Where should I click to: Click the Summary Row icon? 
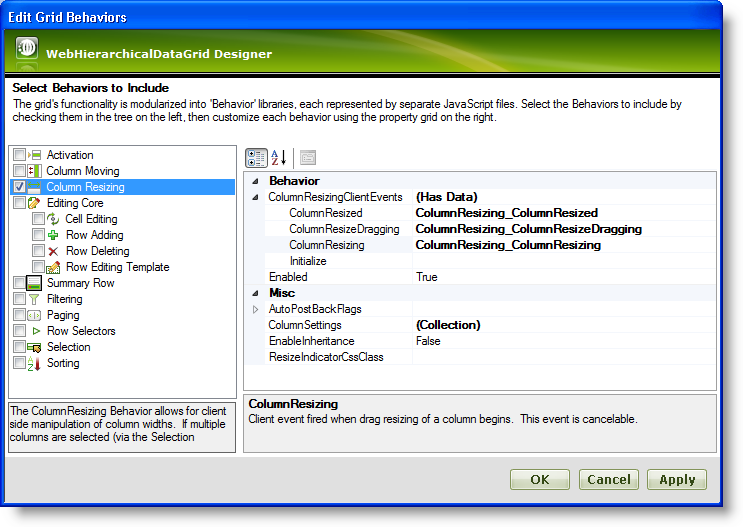[34, 283]
